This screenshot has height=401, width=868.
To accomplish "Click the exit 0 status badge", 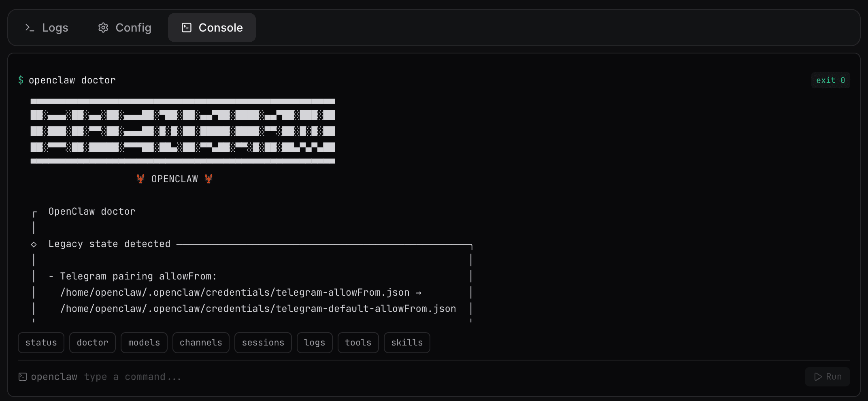I will [830, 80].
